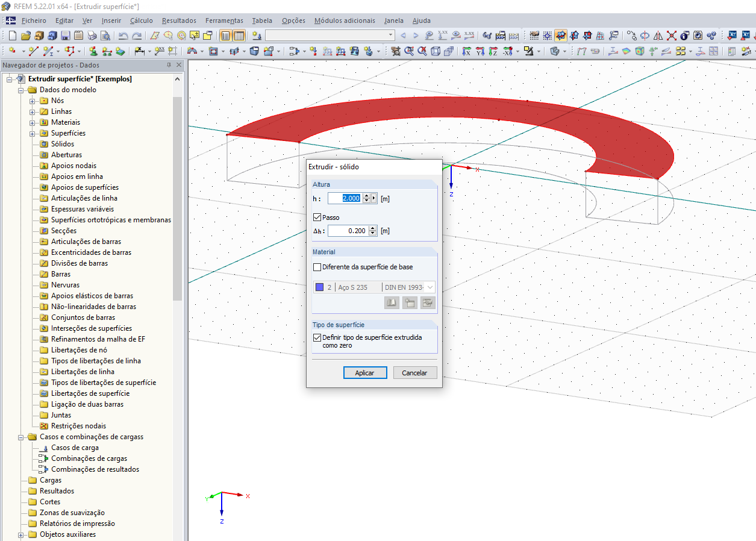The height and width of the screenshot is (541, 756).
Task: Select 'Restrições nodais' tree item
Action: tap(78, 426)
